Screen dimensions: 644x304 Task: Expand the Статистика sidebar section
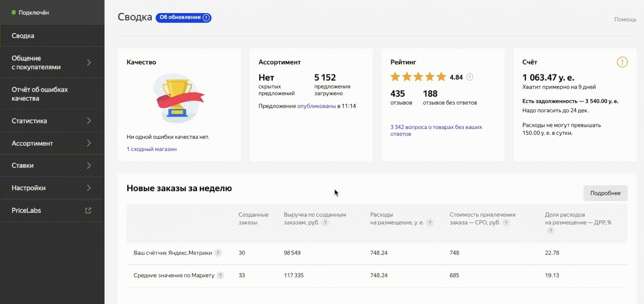click(x=89, y=121)
